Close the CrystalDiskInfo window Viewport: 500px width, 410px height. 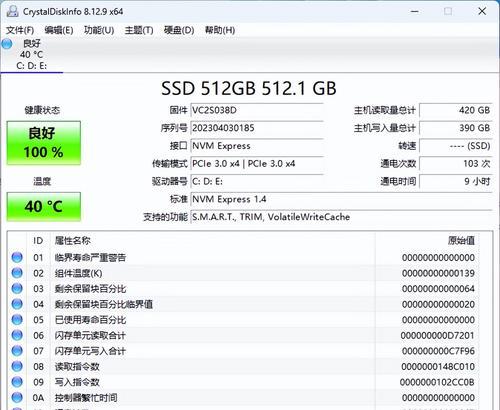coord(482,11)
